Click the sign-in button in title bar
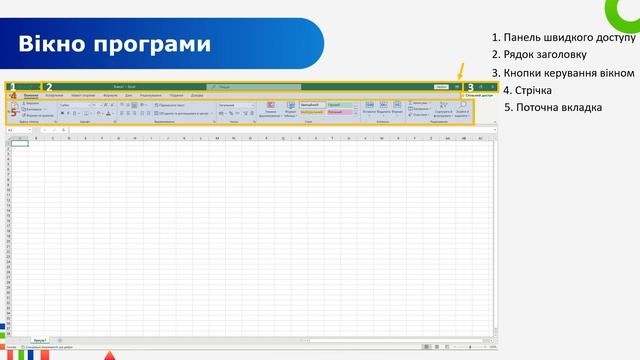The width and height of the screenshot is (640, 360). pyautogui.click(x=441, y=87)
